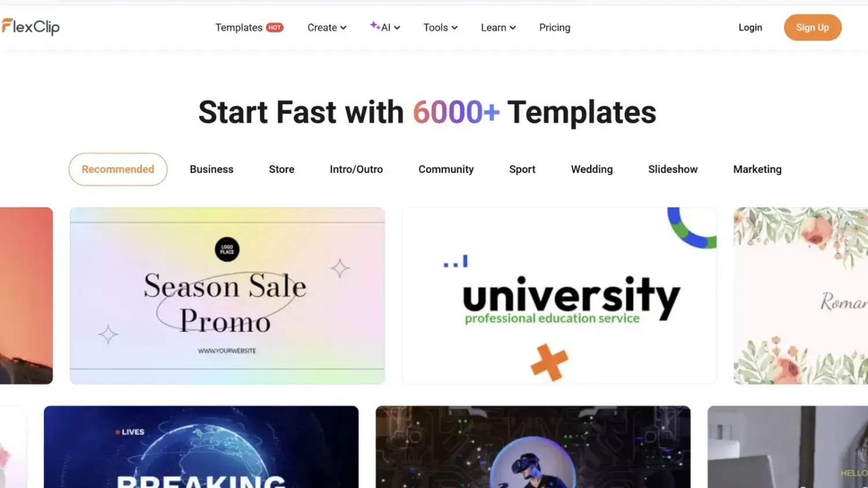868x488 pixels.
Task: Go to the Pricing page
Action: click(554, 27)
